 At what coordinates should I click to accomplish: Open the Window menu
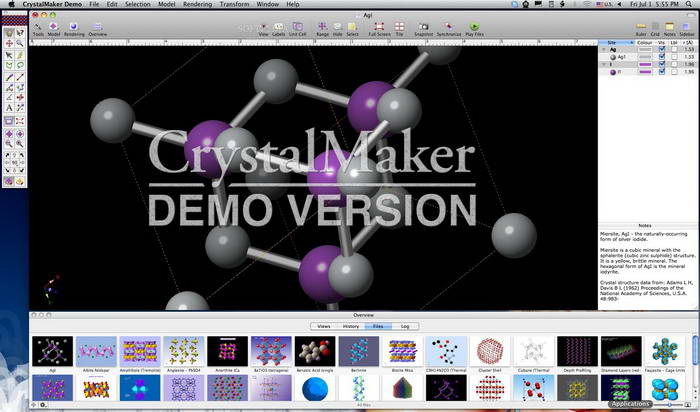tap(268, 4)
